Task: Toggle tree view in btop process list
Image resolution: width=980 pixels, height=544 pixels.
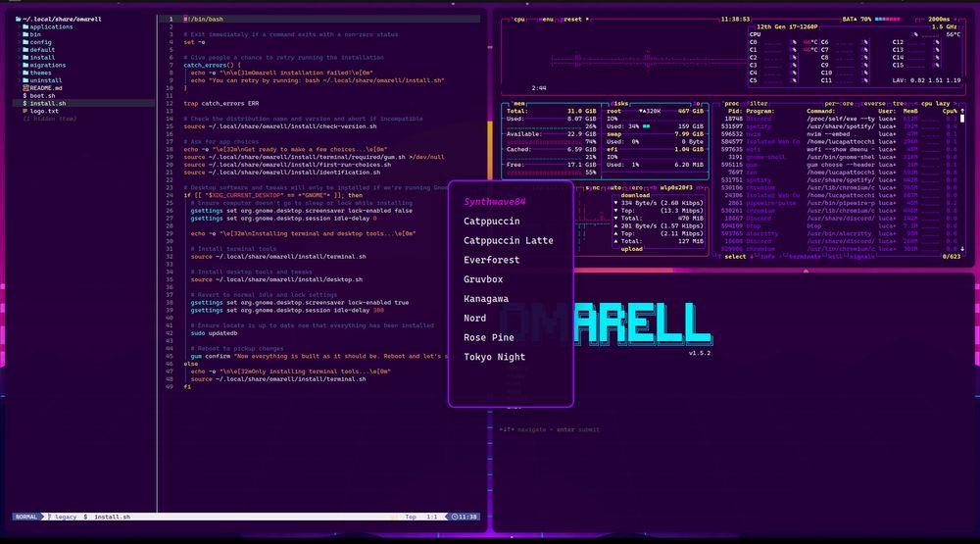Action: [899, 104]
